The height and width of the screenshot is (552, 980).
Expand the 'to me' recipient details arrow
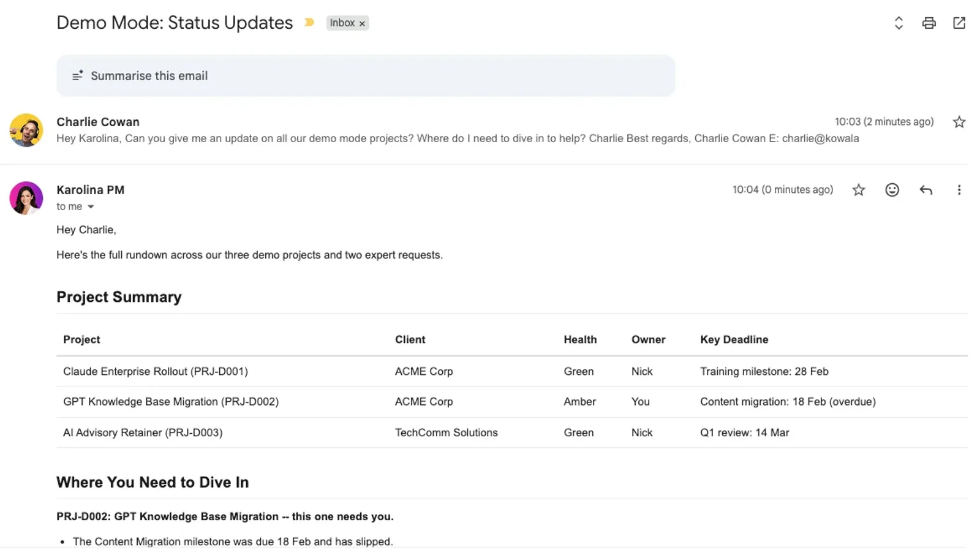[91, 207]
